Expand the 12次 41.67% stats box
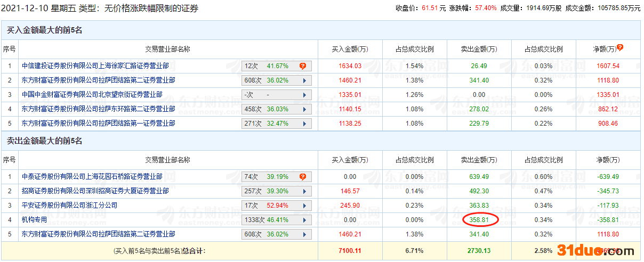This screenshot has width=644, height=262. pyautogui.click(x=276, y=66)
